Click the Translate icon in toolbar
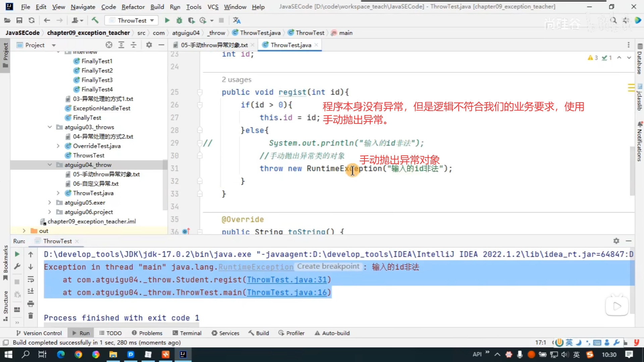644x362 pixels. (237, 20)
